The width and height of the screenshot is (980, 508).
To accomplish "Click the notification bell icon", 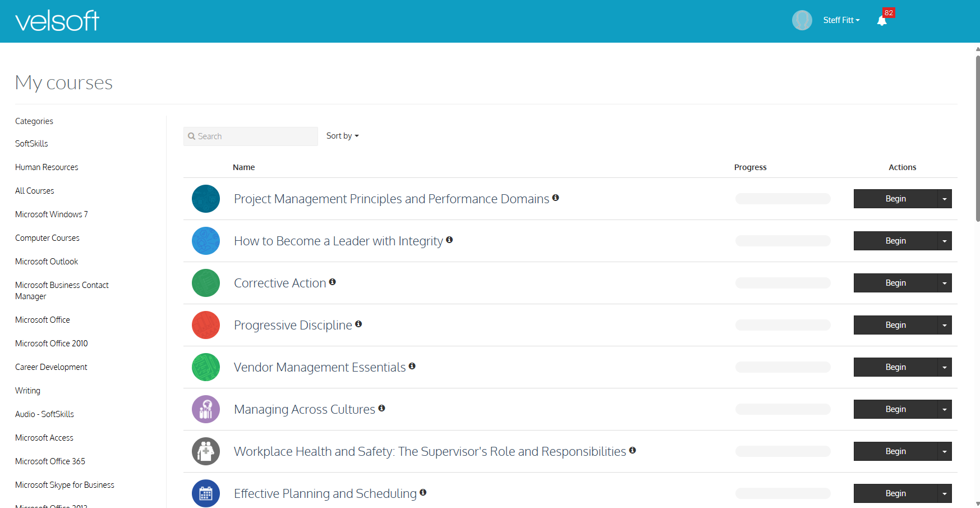I will coord(882,20).
